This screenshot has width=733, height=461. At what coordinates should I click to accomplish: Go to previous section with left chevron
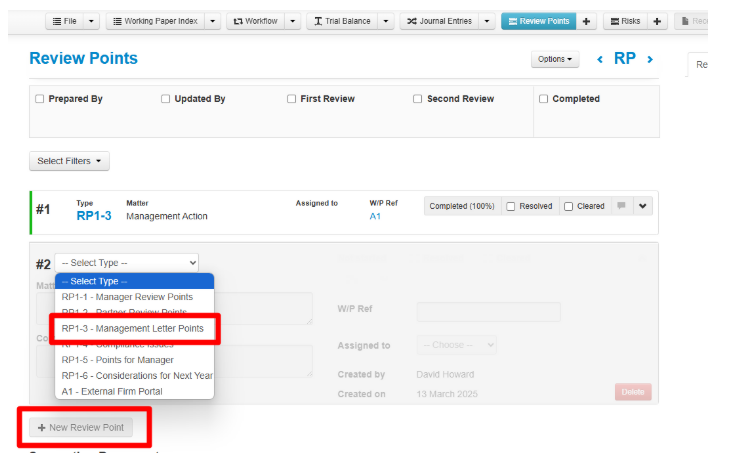click(x=600, y=60)
